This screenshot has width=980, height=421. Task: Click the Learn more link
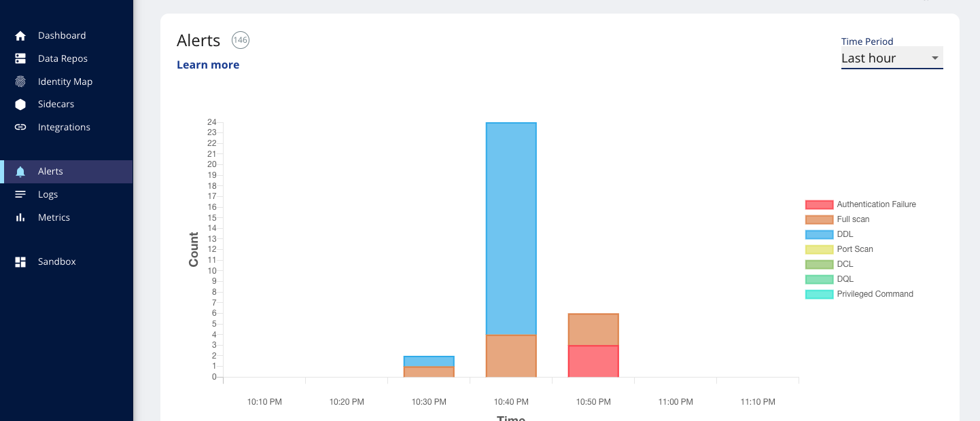(208, 65)
